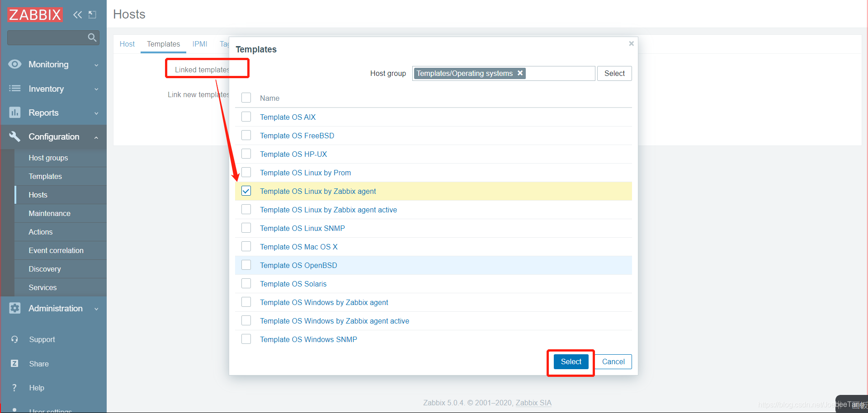Image resolution: width=868 pixels, height=413 pixels.
Task: Switch to the Host tab
Action: [x=127, y=44]
